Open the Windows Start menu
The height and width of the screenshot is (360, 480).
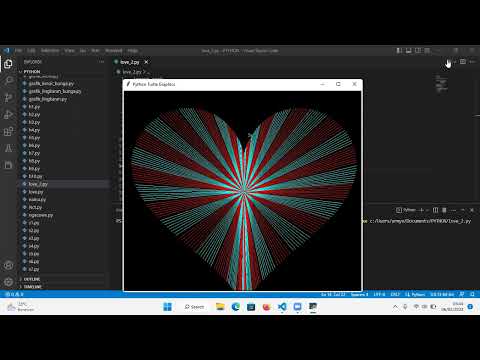[168, 307]
